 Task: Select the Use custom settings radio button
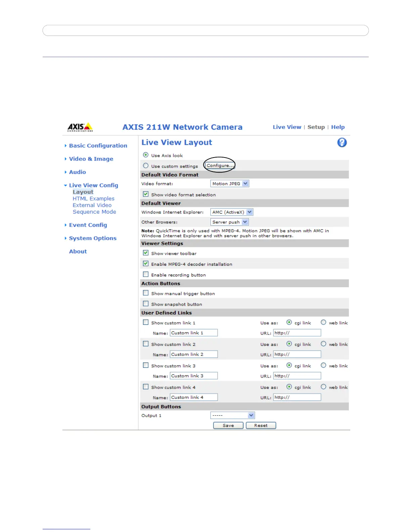146,166
